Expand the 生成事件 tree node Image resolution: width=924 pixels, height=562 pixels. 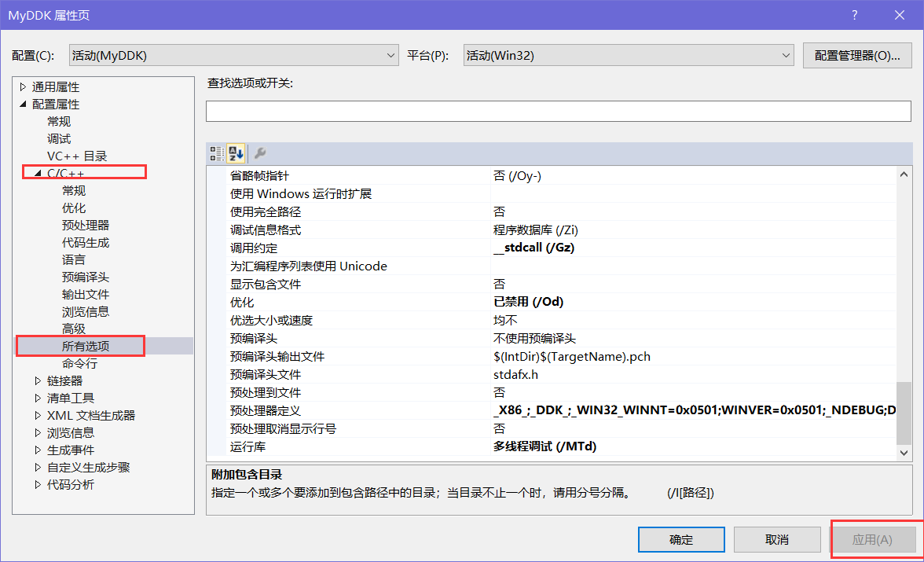(x=38, y=450)
